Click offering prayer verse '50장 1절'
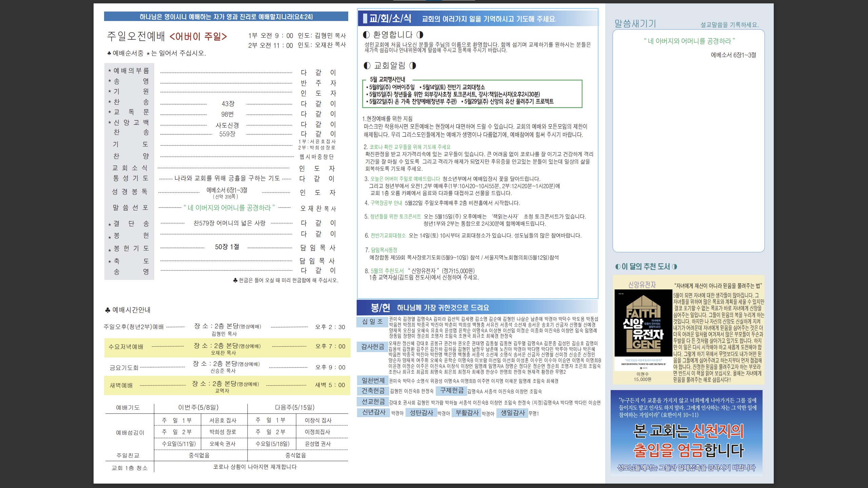 pyautogui.click(x=227, y=247)
